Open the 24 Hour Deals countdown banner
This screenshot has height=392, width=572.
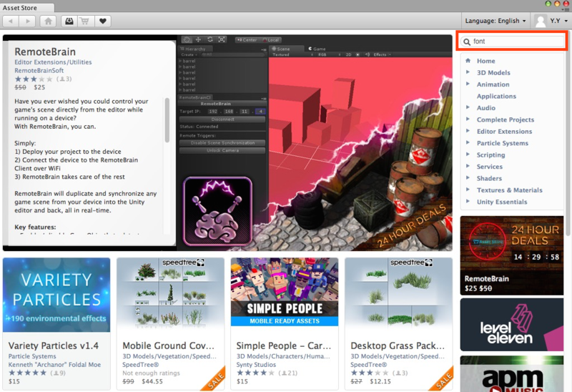pos(512,255)
